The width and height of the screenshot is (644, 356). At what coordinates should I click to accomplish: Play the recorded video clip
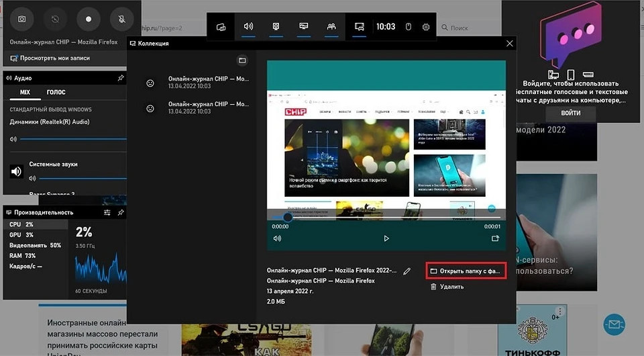click(x=386, y=238)
